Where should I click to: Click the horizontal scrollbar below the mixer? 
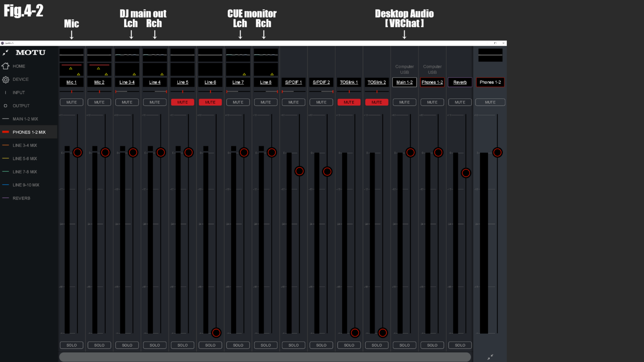[x=265, y=357]
